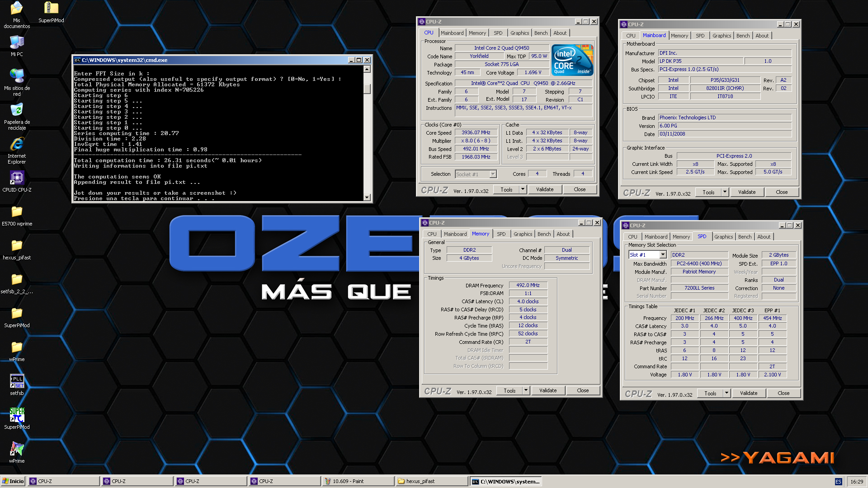Viewport: 868px width, 488px height.
Task: Expand Tools dropdown arrow in SPD window
Action: pos(727,394)
